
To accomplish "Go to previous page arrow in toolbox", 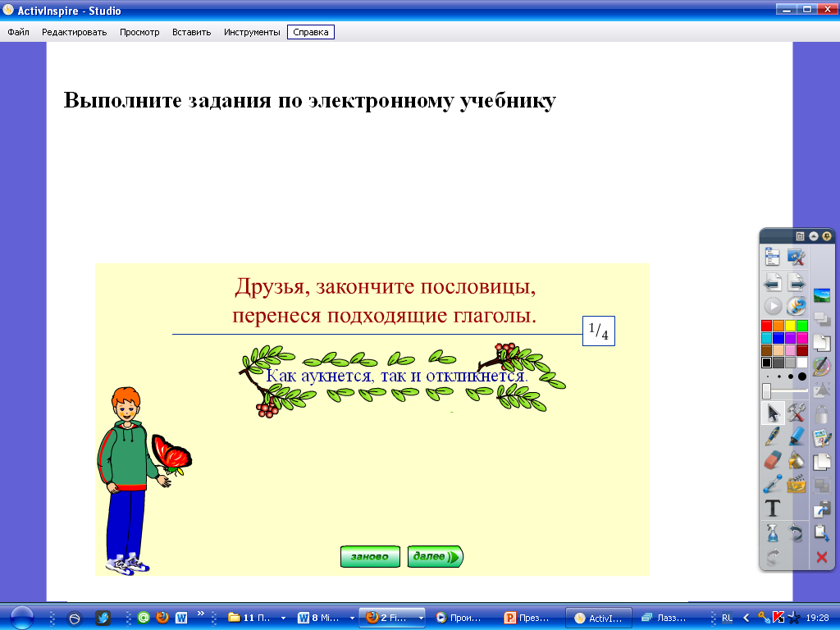I will click(x=772, y=283).
